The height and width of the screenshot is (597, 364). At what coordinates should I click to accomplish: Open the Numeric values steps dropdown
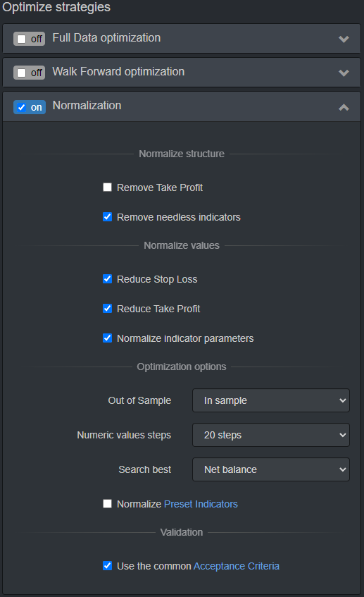click(271, 435)
